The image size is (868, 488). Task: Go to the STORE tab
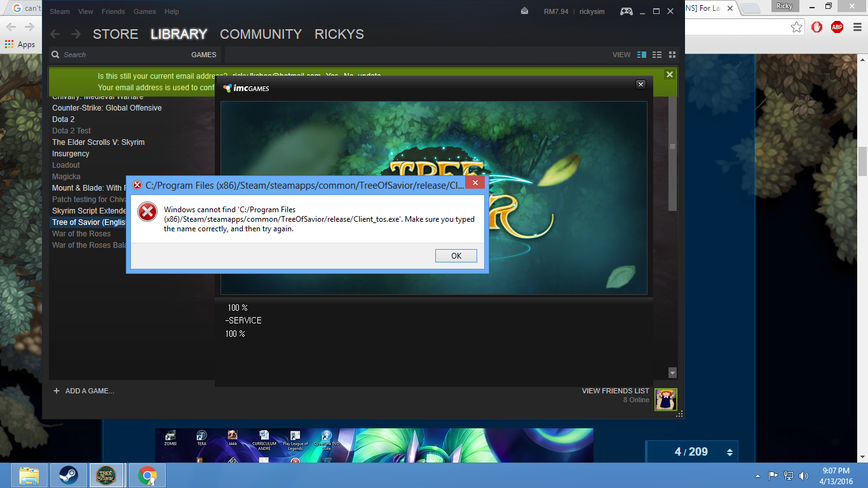tap(115, 34)
